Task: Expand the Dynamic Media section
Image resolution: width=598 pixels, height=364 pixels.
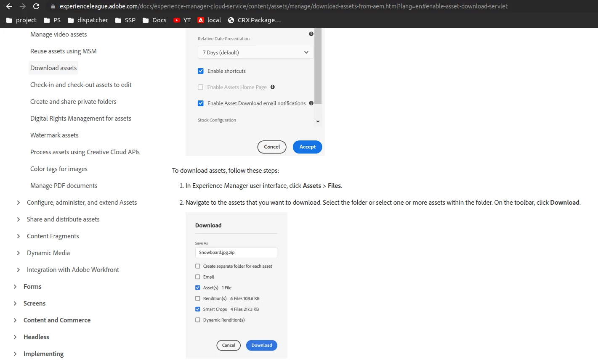Action: point(18,253)
